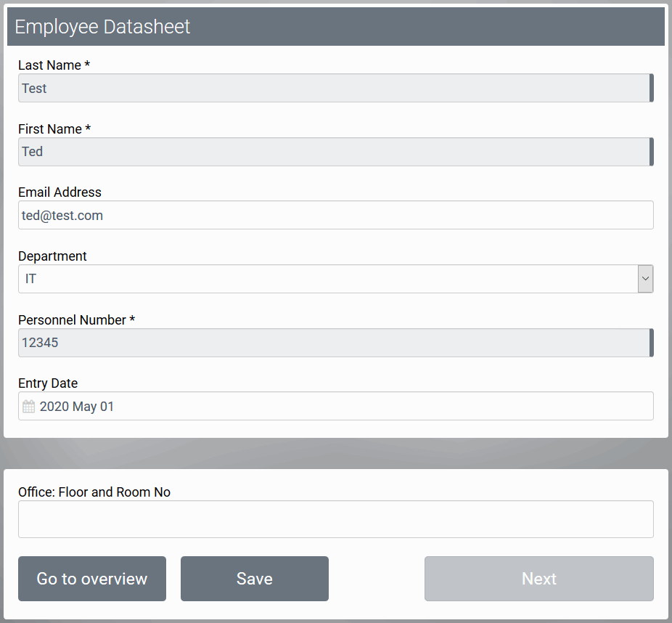This screenshot has height=623, width=672.
Task: Focus the First Name field containing Ted
Action: pyautogui.click(x=334, y=152)
